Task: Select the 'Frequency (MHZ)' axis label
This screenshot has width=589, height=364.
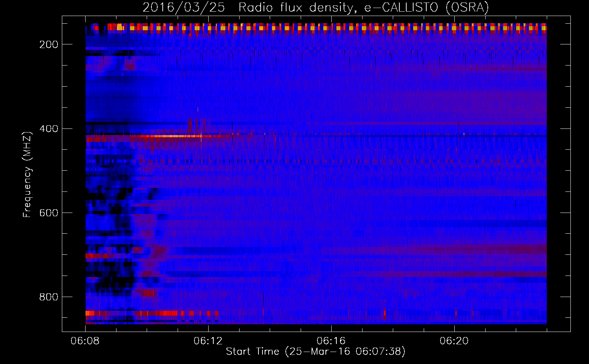Action: click(27, 174)
